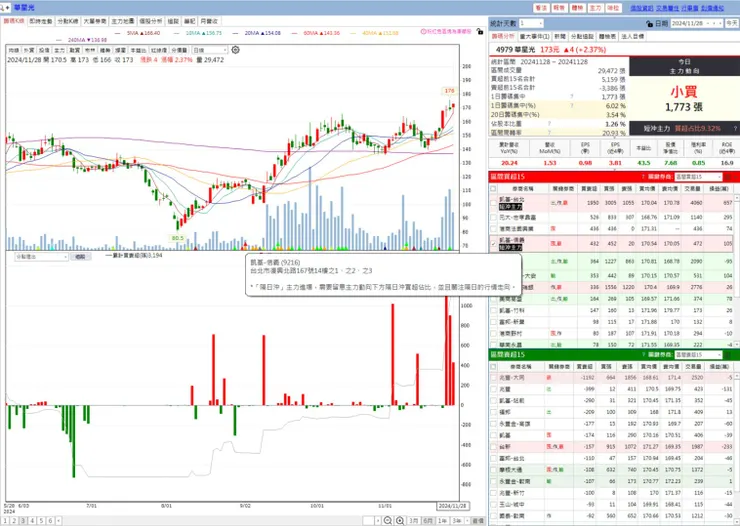Viewport: 740px width, 526px height.
Task: Open the 分點進出 dropdown below the chart
Action: pyautogui.click(x=42, y=257)
